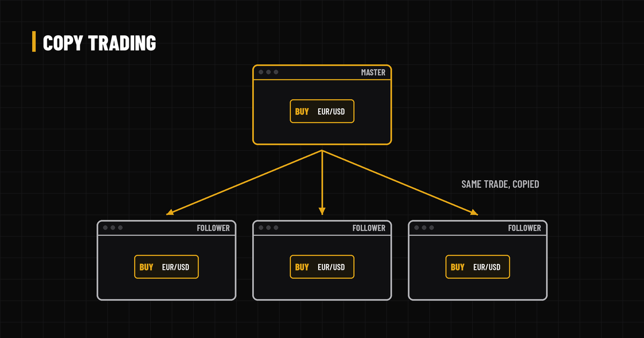
Task: Click the COPY TRADING heading
Action: click(99, 42)
